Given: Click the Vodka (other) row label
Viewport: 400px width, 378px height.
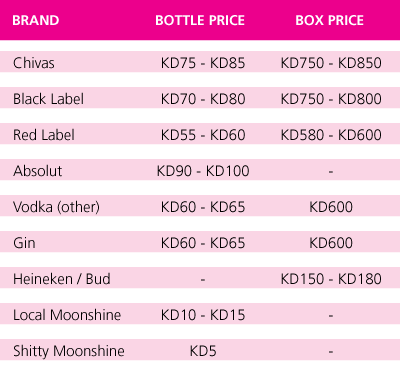Looking at the screenshot, I should pyautogui.click(x=56, y=207).
